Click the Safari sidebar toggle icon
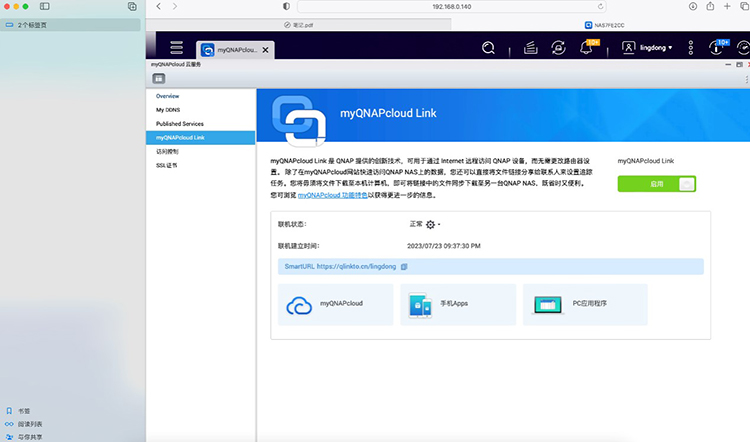Viewport: 750px width, 442px height. coord(45,6)
